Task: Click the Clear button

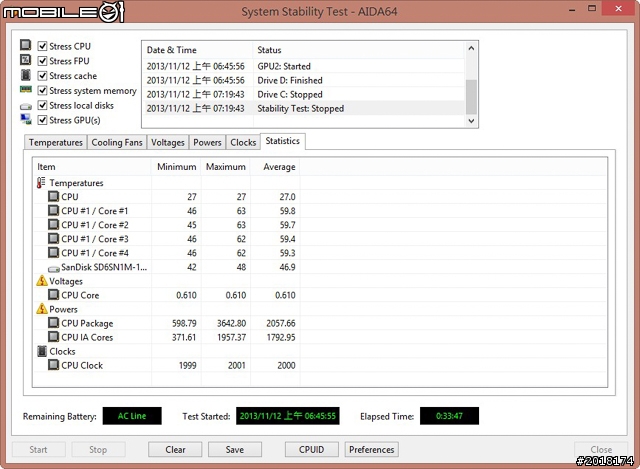Action: pos(175,449)
